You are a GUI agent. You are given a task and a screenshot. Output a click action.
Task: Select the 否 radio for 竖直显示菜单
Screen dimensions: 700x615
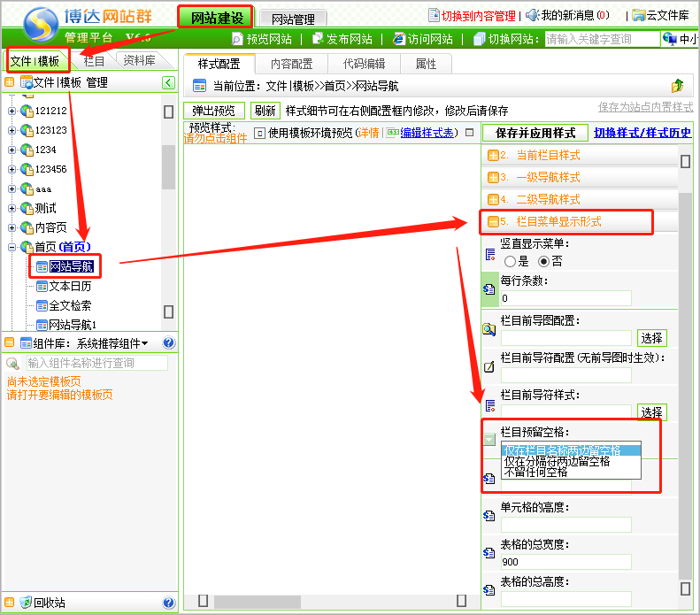point(544,261)
